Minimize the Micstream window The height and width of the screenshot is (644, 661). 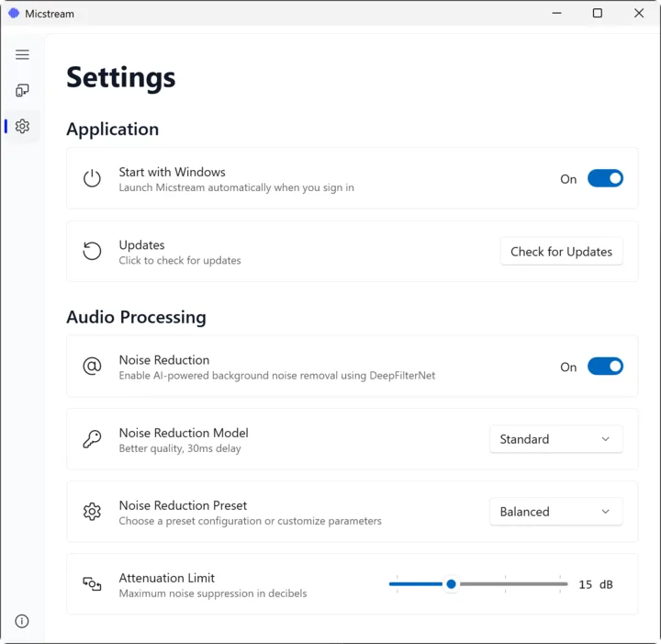(556, 13)
